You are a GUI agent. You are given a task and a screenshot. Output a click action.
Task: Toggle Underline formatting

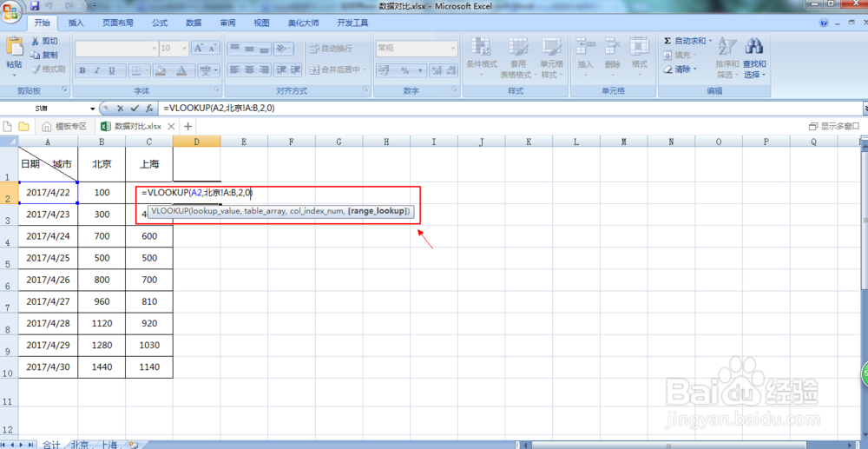(x=111, y=70)
